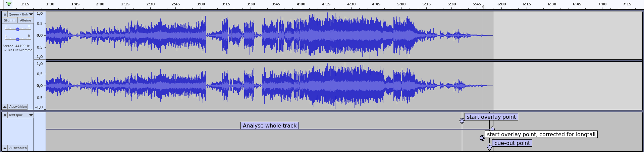Select the 'Analyse whole track' label
The height and width of the screenshot is (152, 644).
coord(269,125)
